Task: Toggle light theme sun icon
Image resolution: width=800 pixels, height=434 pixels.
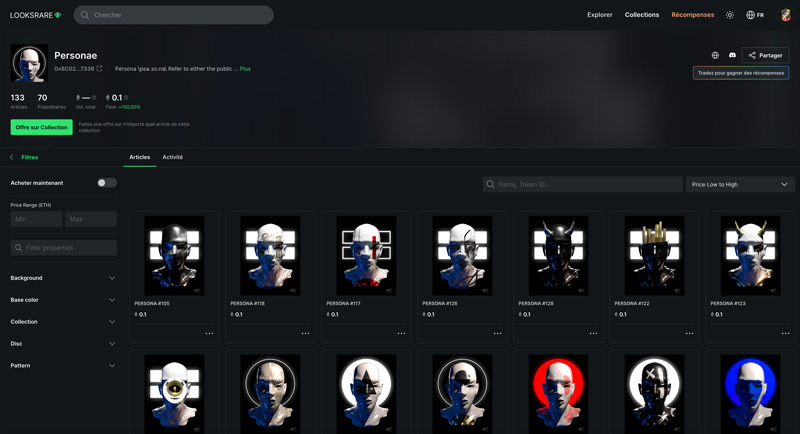Action: (x=730, y=15)
